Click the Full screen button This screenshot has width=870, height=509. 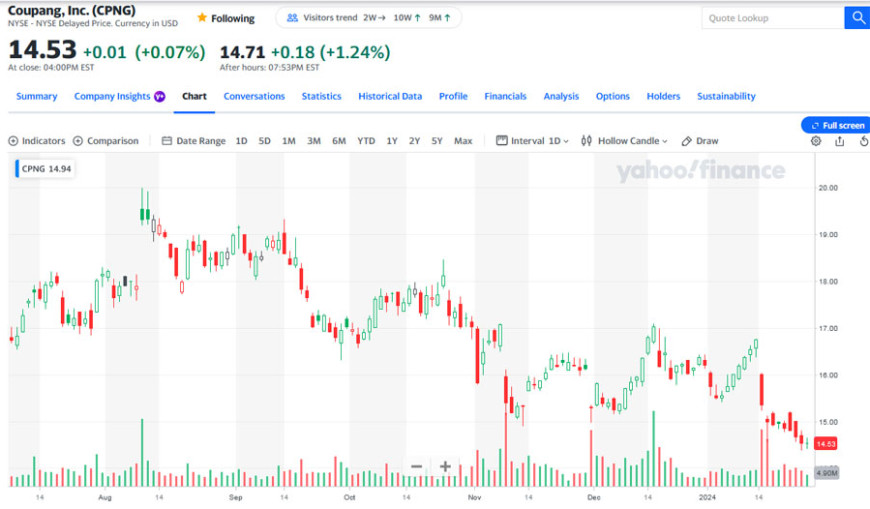point(836,125)
